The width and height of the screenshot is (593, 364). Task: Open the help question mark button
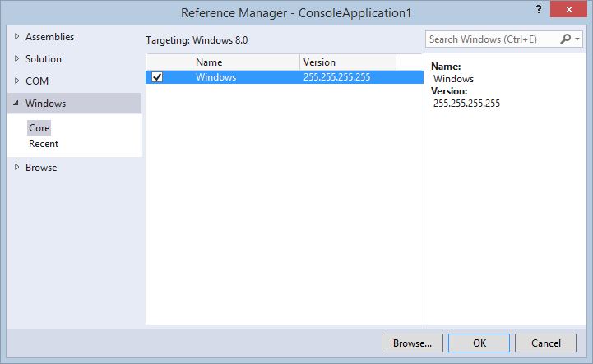click(x=539, y=10)
